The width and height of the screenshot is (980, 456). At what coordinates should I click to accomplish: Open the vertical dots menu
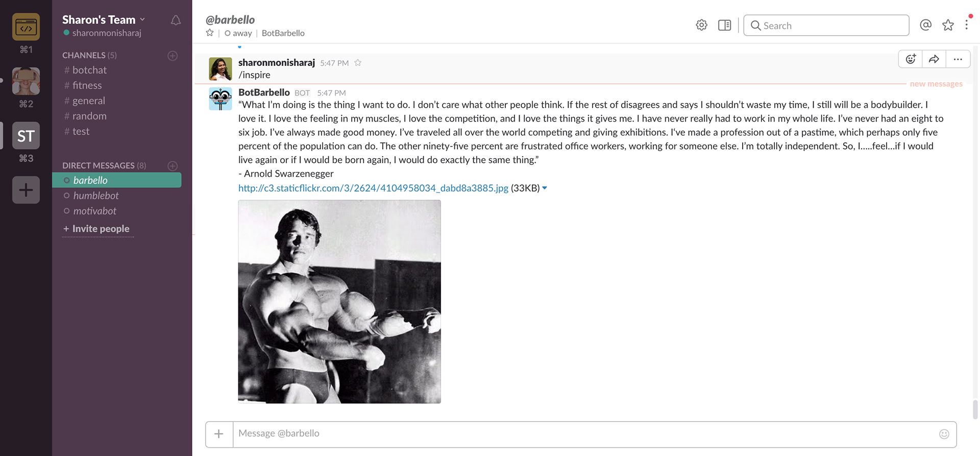[x=966, y=25]
